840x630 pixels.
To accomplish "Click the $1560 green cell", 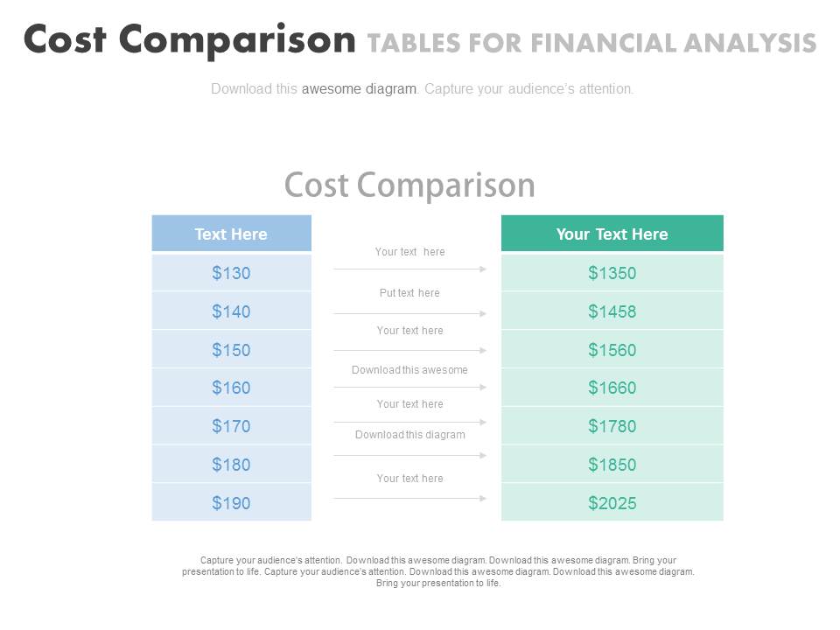I will pos(612,349).
